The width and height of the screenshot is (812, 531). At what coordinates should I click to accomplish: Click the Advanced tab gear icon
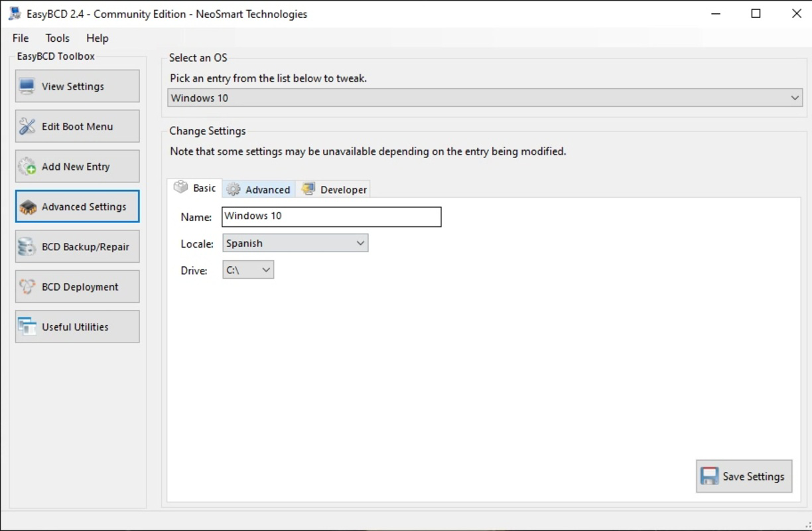click(233, 189)
